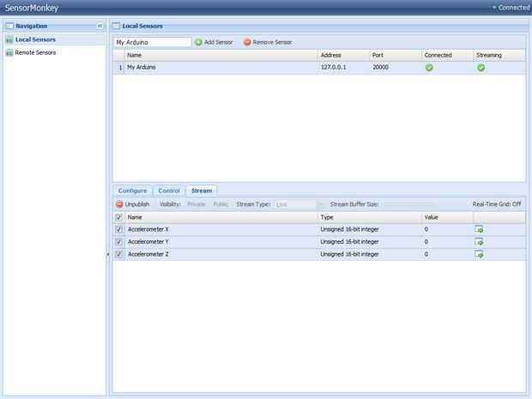Select the Stream tab

pyautogui.click(x=202, y=190)
